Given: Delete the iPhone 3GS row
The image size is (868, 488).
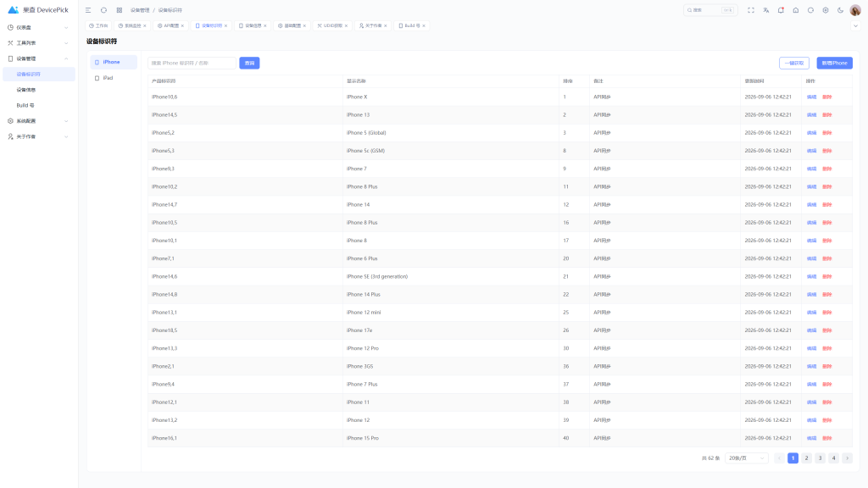Looking at the screenshot, I should click(826, 366).
